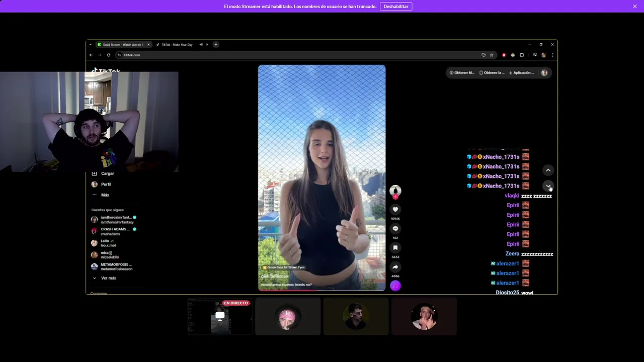Click the streamer webcam overlay
The image size is (644, 362).
[x=89, y=122]
